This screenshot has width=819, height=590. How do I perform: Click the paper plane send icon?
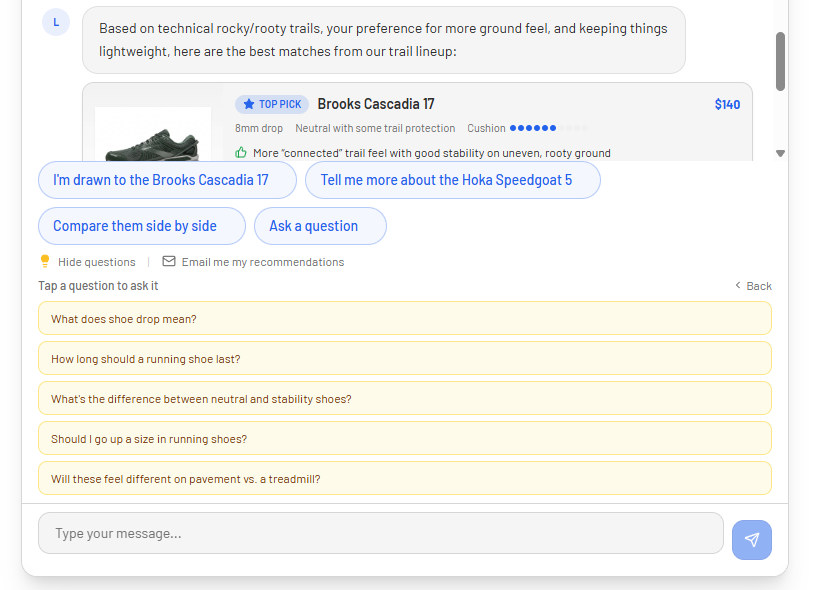752,540
